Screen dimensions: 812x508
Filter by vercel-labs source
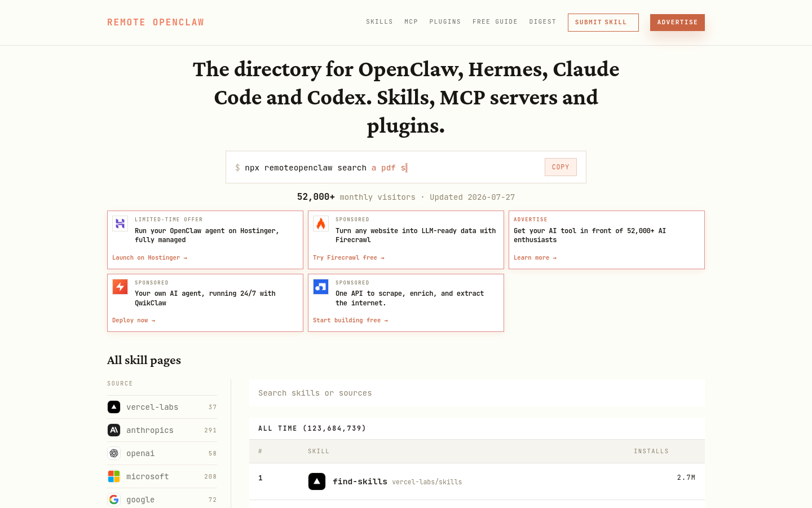(x=162, y=407)
